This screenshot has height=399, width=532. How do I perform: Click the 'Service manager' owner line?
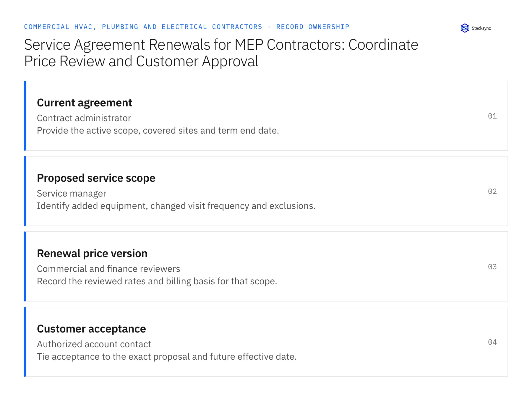pyautogui.click(x=72, y=193)
